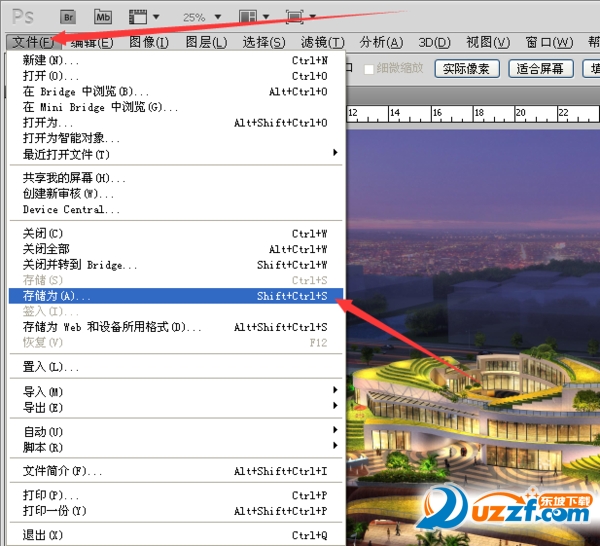The image size is (600, 546).
Task: Choose 打印(P)... menu item
Action: point(176,495)
